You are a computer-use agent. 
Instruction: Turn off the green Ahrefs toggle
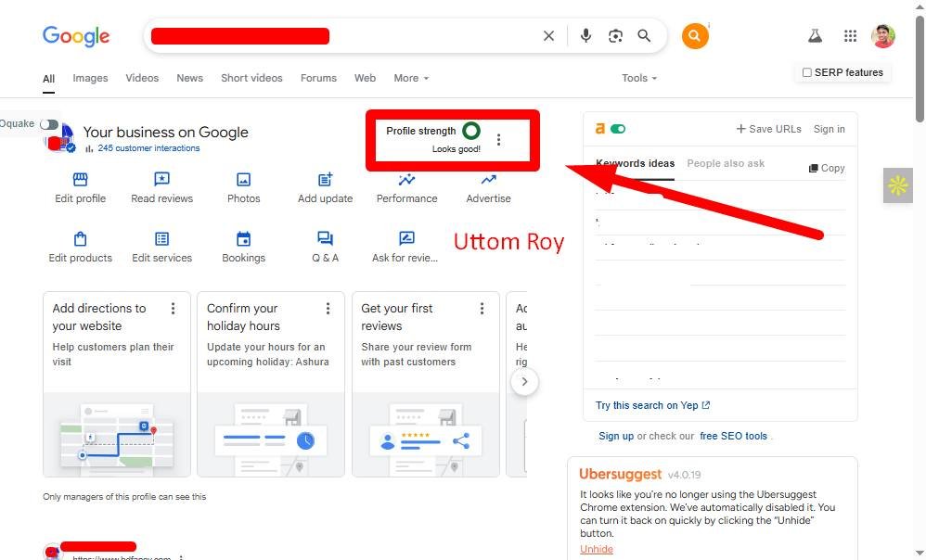[x=618, y=129]
